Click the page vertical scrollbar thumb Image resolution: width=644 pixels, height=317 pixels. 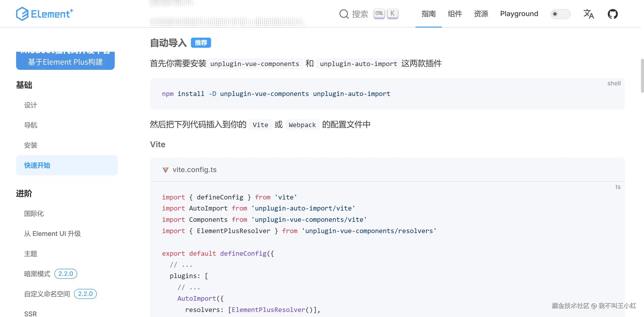pyautogui.click(x=642, y=75)
